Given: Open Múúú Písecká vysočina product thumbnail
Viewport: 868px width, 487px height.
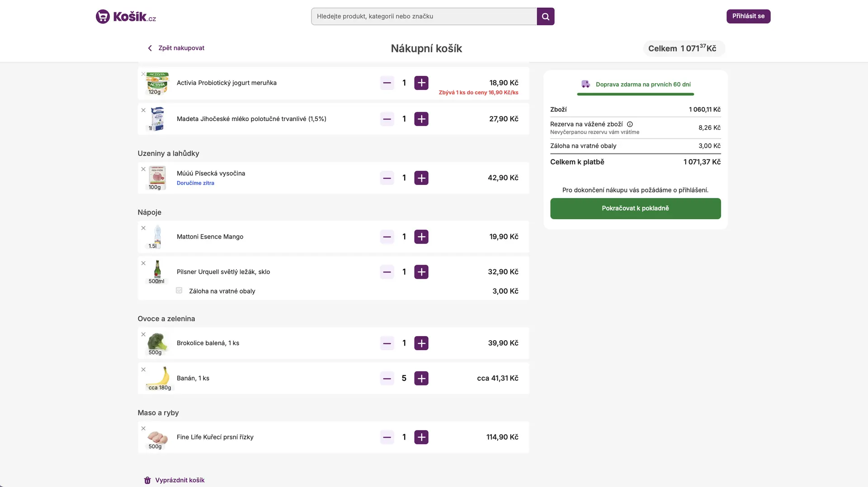Looking at the screenshot, I should 157,178.
